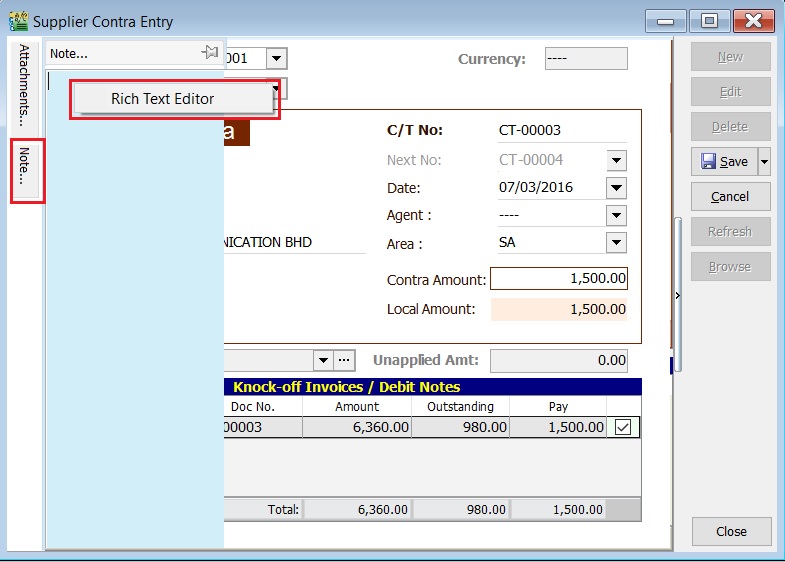The width and height of the screenshot is (785, 562).
Task: Click the Pay column header
Action: pos(557,406)
